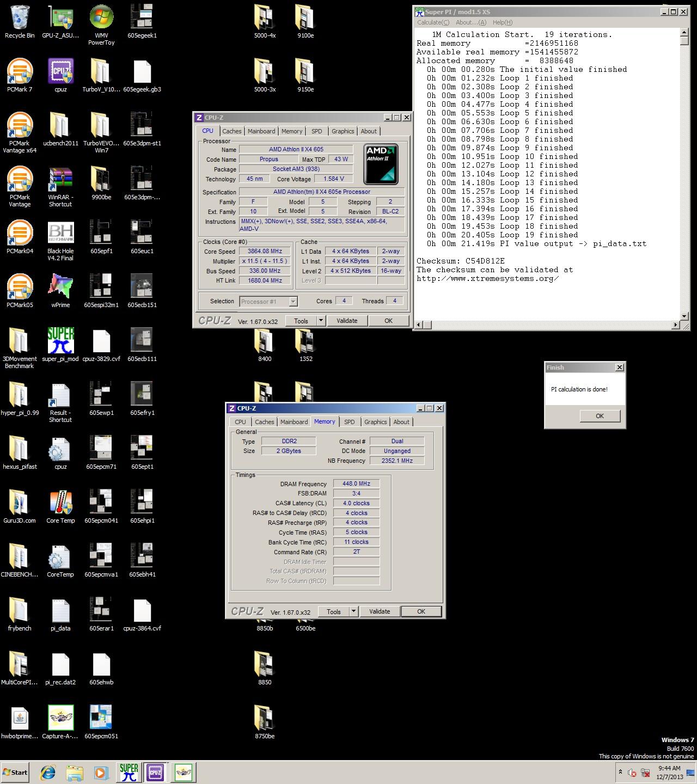
Task: Click the Checksum C54D812E text
Action: pos(460,261)
